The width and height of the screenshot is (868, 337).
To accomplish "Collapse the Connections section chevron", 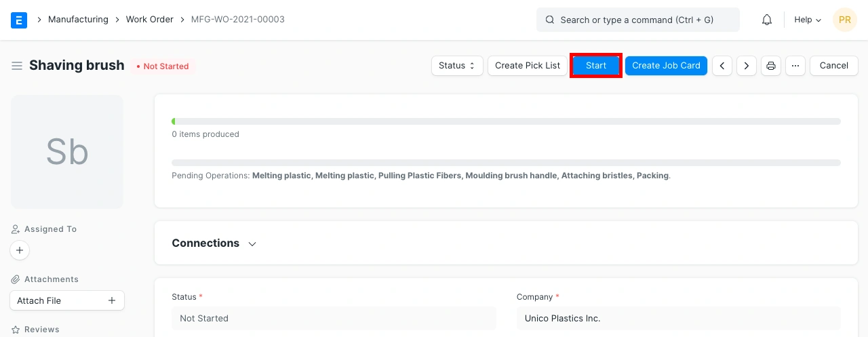I will pyautogui.click(x=252, y=243).
